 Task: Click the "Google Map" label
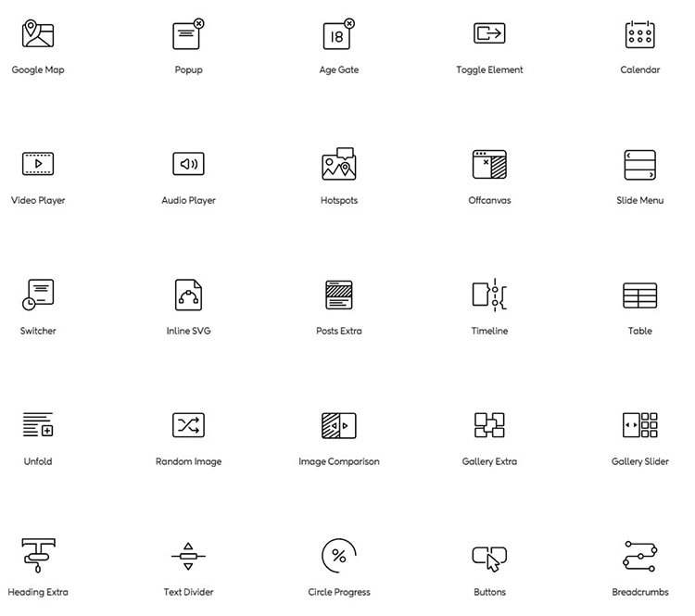[x=38, y=69]
